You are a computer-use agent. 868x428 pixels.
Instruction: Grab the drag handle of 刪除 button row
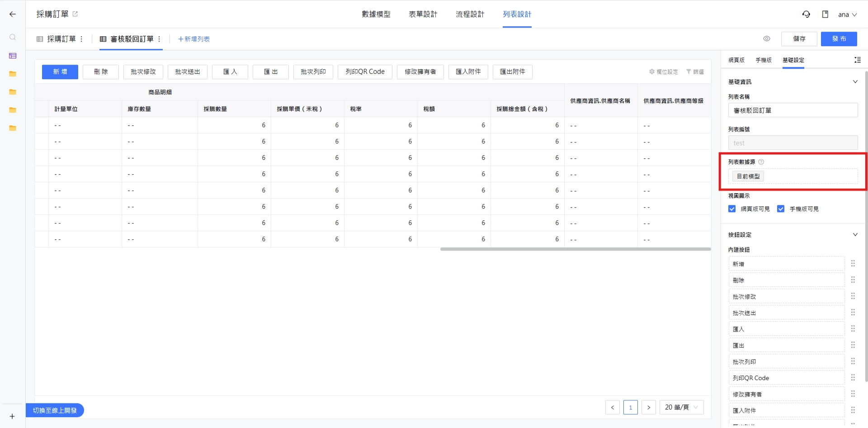pos(853,280)
